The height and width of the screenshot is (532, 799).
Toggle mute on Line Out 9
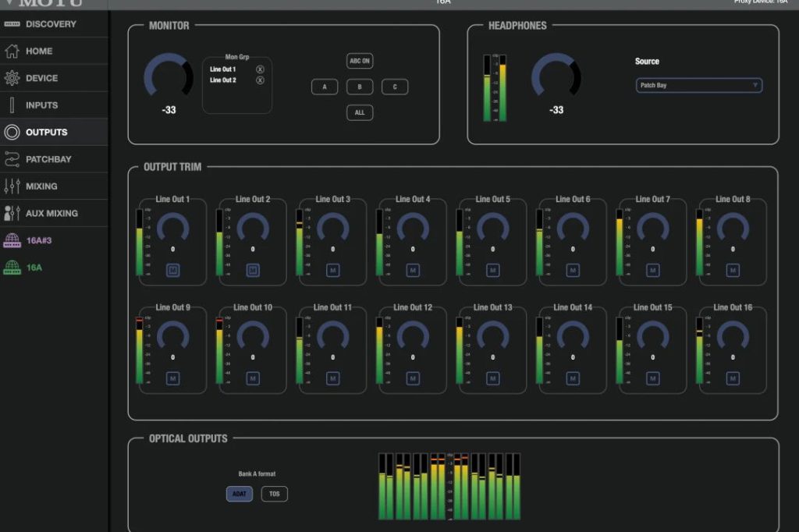coord(172,378)
